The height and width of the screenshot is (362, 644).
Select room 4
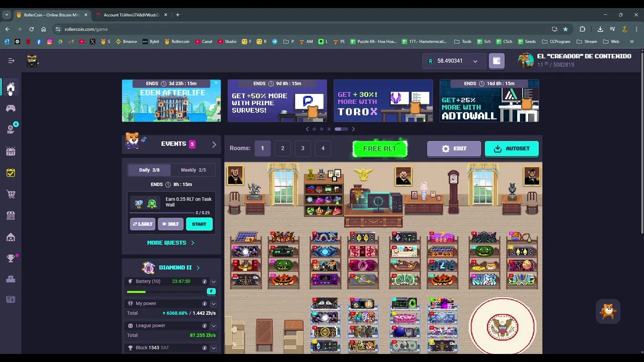323,148
